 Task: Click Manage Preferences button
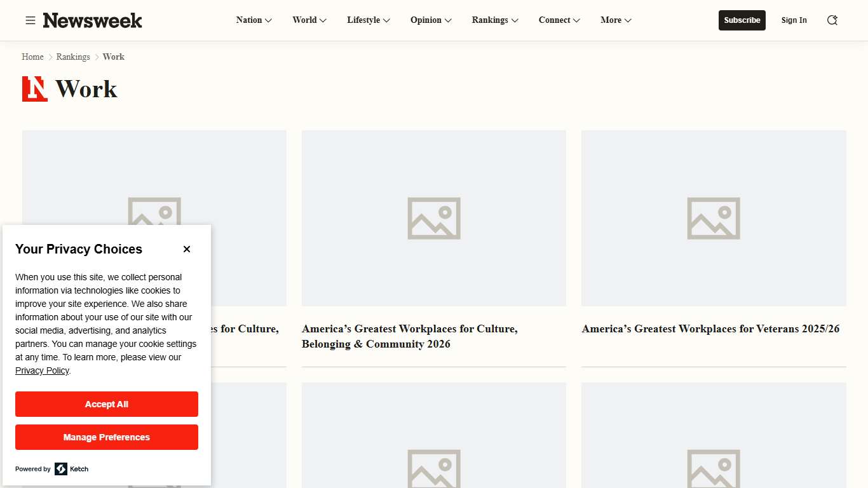[107, 437]
